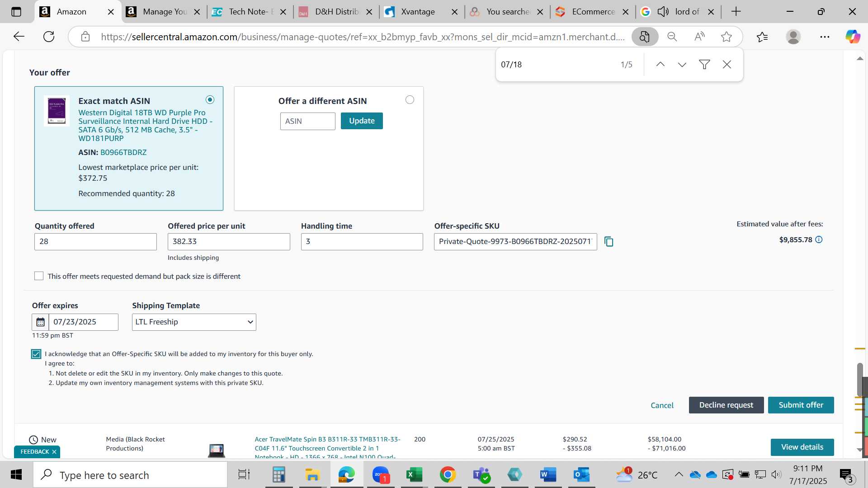Open Outlook from the taskbar
The image size is (868, 488).
coord(581,475)
